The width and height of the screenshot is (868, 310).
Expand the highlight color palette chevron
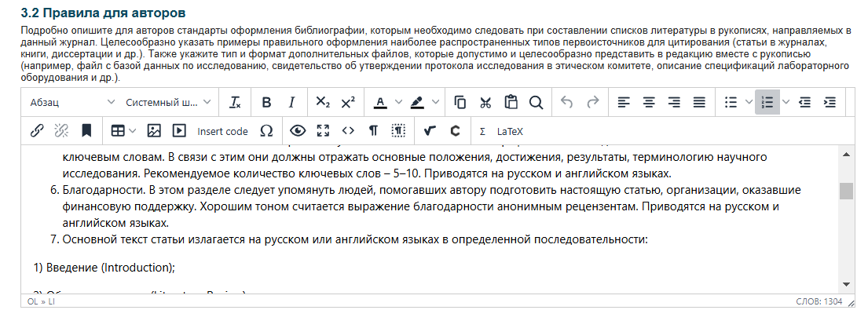[x=435, y=102]
